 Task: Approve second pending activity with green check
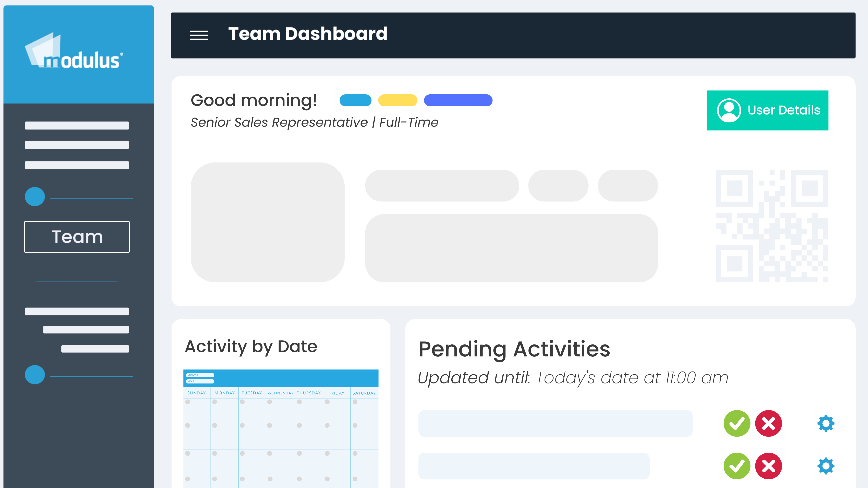pos(737,466)
